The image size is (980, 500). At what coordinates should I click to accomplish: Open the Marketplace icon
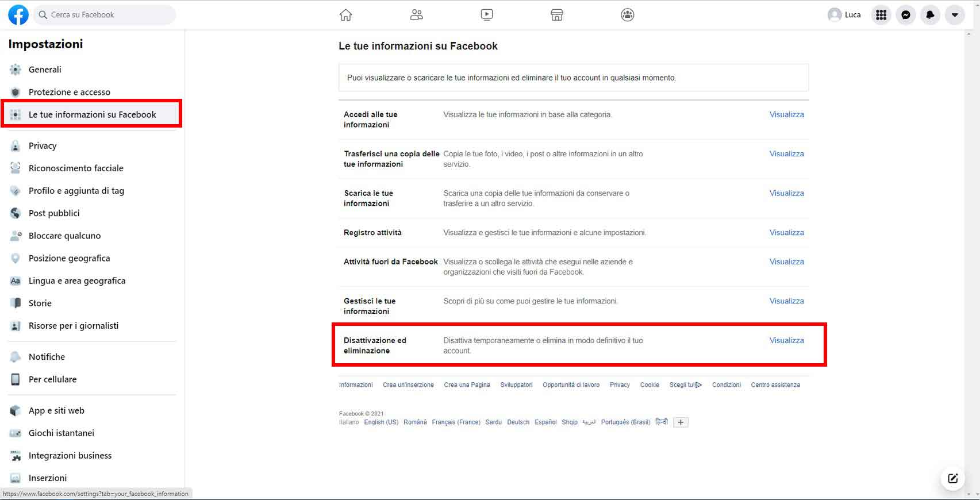(x=556, y=15)
